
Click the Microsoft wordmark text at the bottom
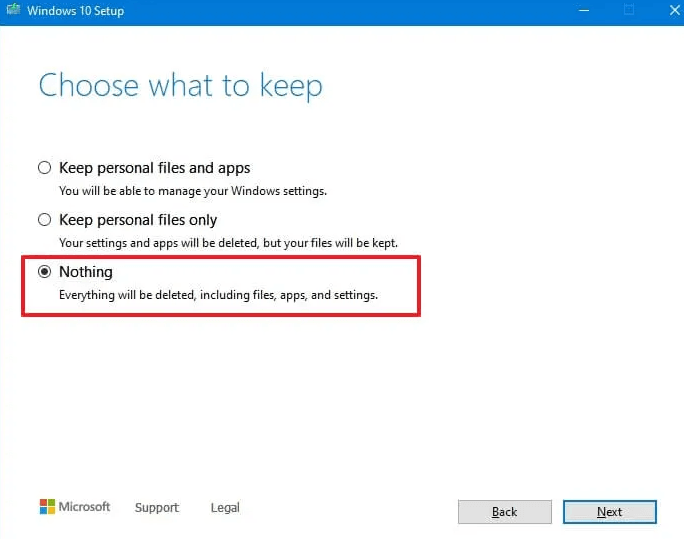coord(85,507)
